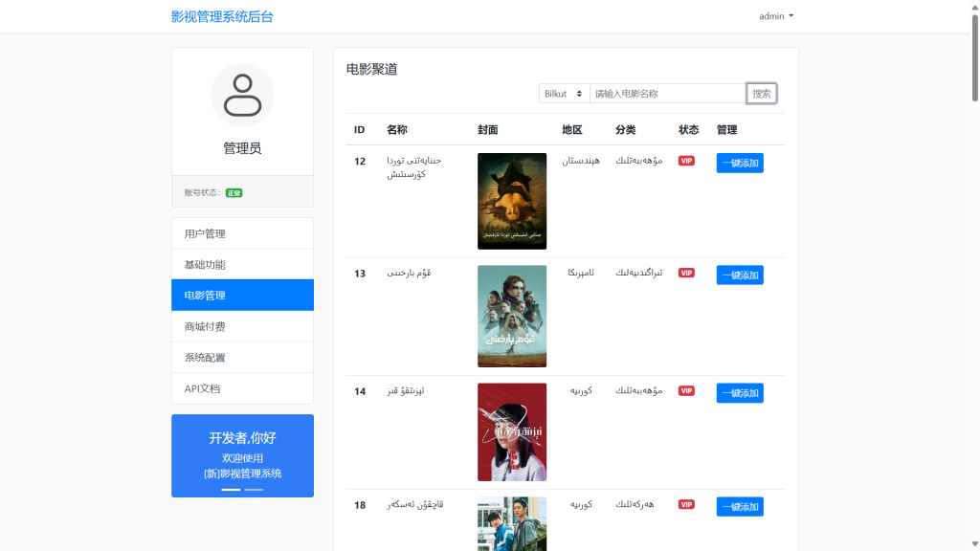Click the 开发者,你好 welcome banner
This screenshot has height=551, width=980.
(242, 455)
